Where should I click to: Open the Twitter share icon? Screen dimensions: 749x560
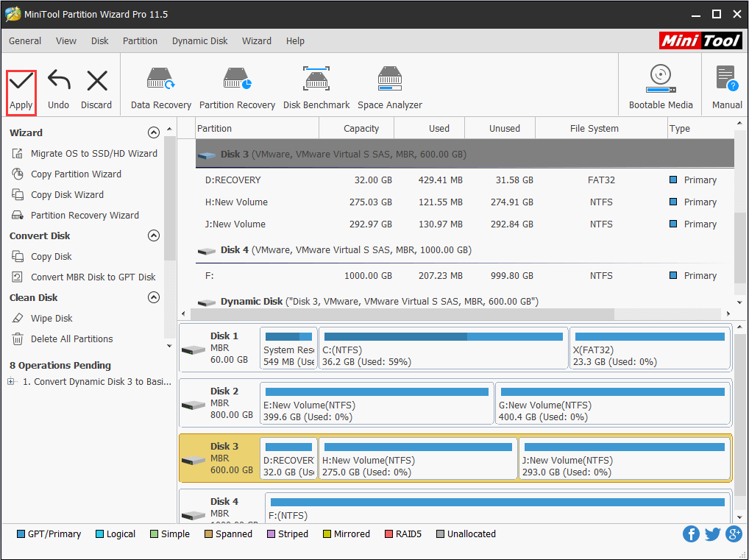[712, 534]
